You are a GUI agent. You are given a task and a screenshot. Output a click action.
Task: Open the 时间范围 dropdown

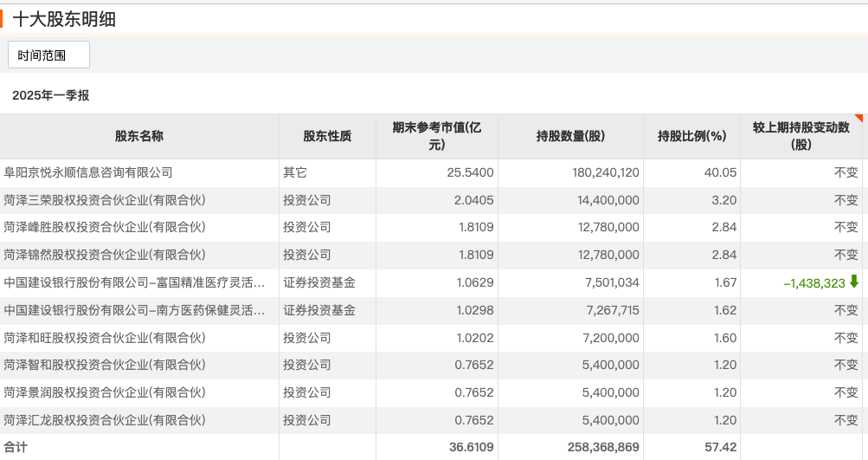(48, 55)
